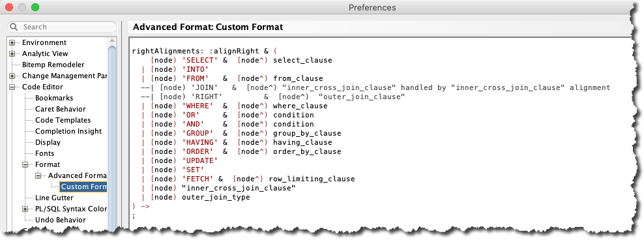The image size is (644, 240).
Task: Open Undo Behavior preferences
Action: [x=61, y=220]
